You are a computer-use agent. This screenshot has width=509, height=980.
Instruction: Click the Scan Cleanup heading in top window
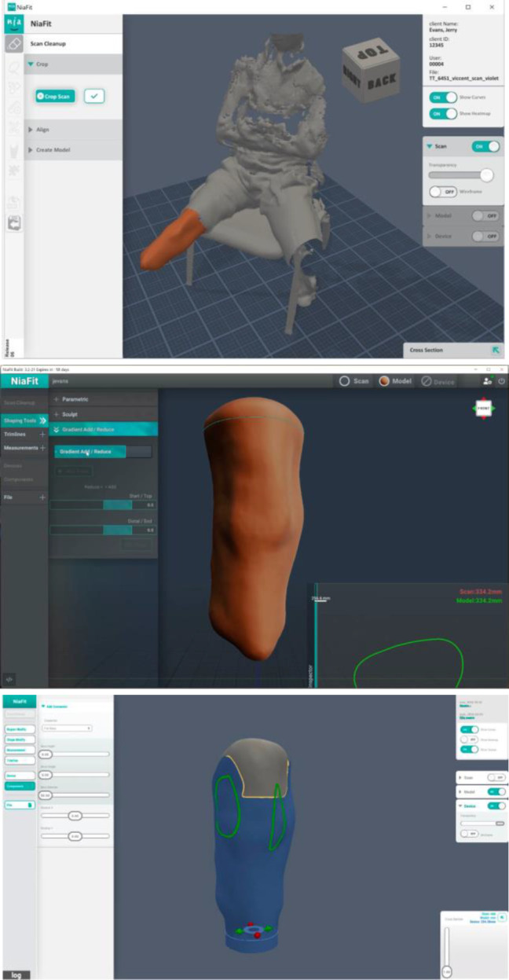pos(49,45)
